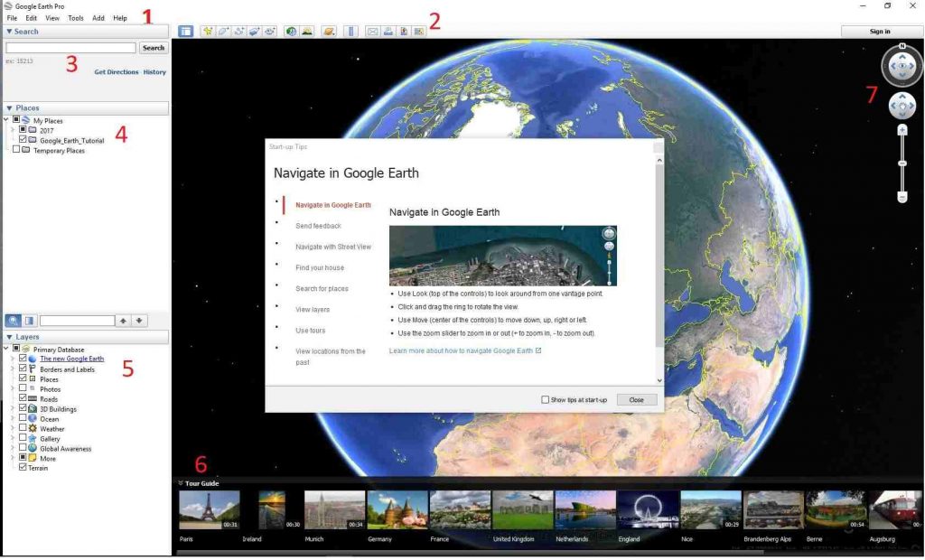
Task: Disable the 3D Buildings layer
Action: click(21, 408)
